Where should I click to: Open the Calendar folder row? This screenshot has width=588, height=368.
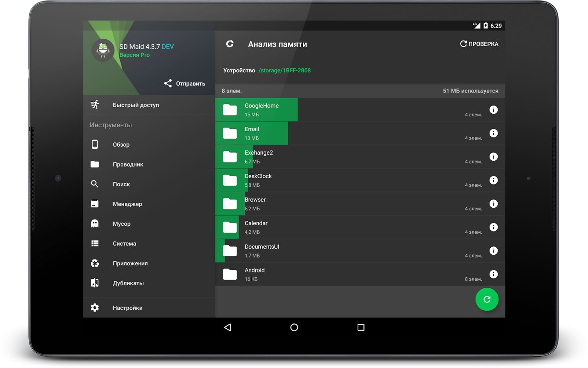click(x=360, y=227)
